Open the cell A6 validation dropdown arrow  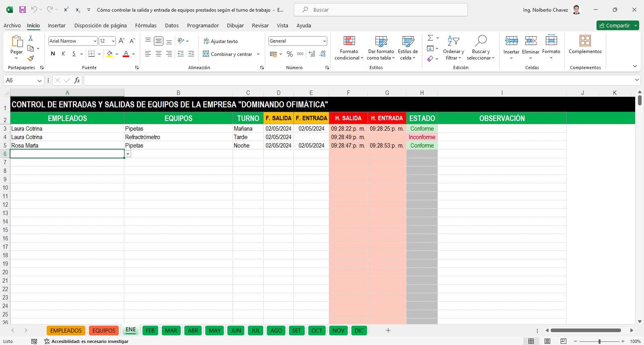pyautogui.click(x=128, y=154)
